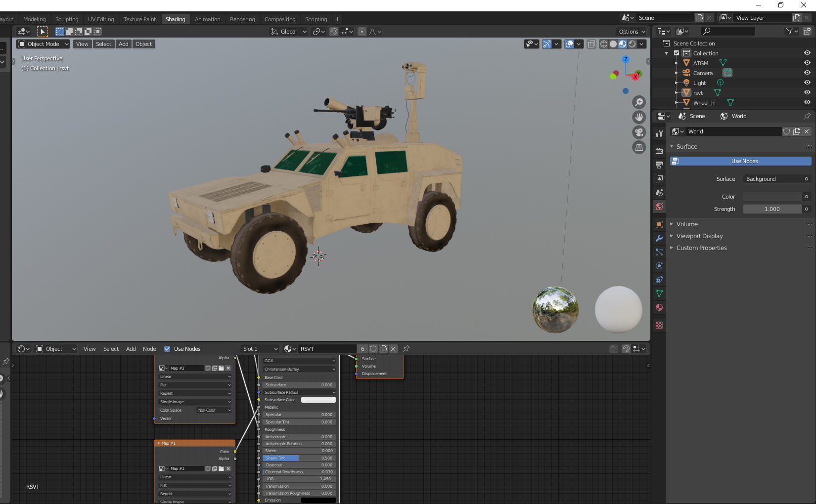Screen dimensions: 816x504
Task: Open the Output properties tab
Action: tap(659, 165)
